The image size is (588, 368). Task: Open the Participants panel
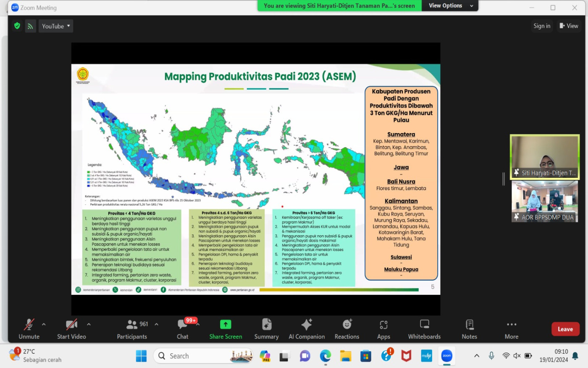click(132, 329)
